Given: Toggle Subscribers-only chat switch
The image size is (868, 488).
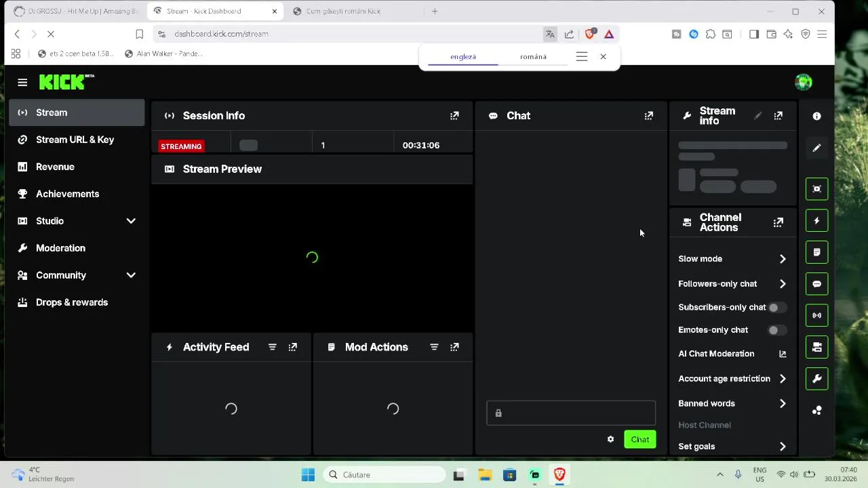Looking at the screenshot, I should 777,307.
